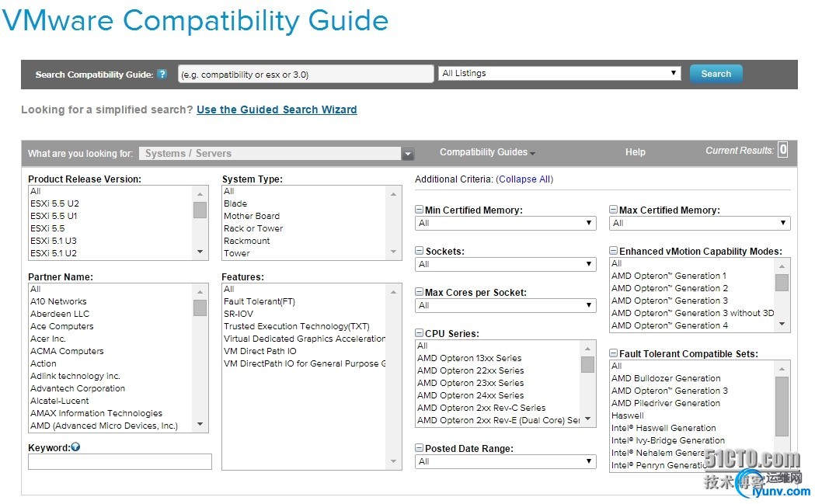Collapse the CPU Series section

[420, 334]
